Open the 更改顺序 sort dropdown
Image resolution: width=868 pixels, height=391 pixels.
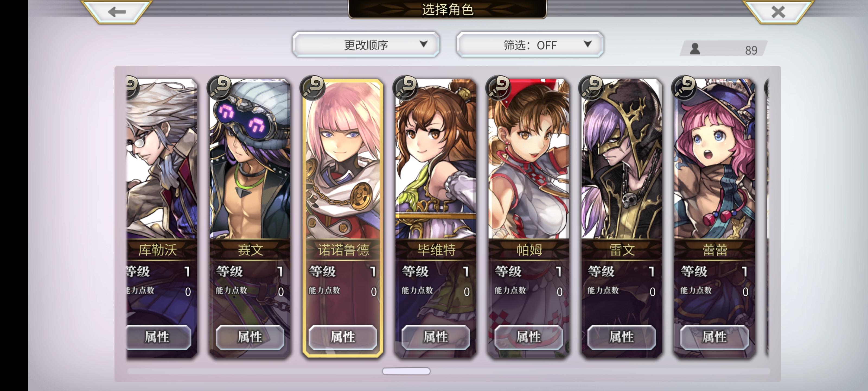[x=366, y=45]
